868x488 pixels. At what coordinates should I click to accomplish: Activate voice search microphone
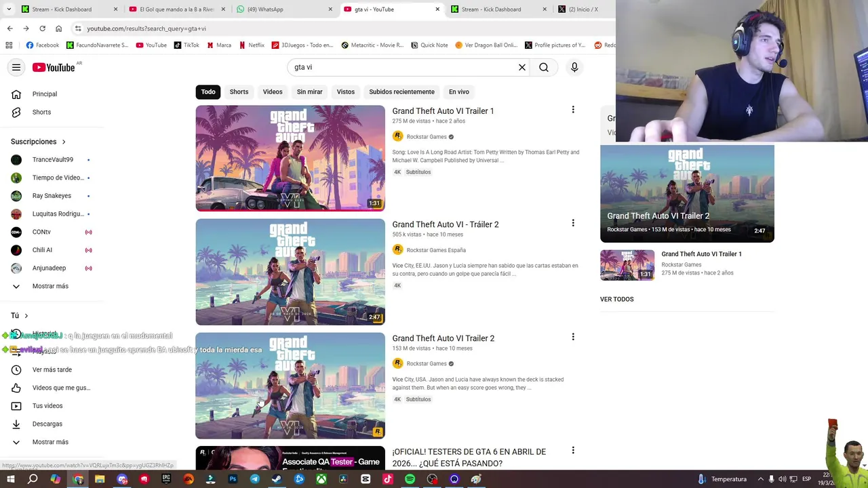(574, 67)
